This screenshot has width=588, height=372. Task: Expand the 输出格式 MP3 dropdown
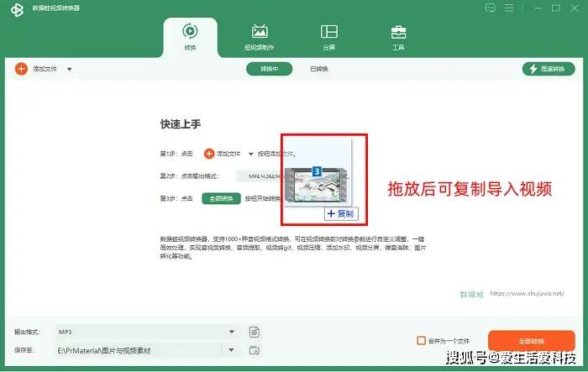[x=233, y=332]
